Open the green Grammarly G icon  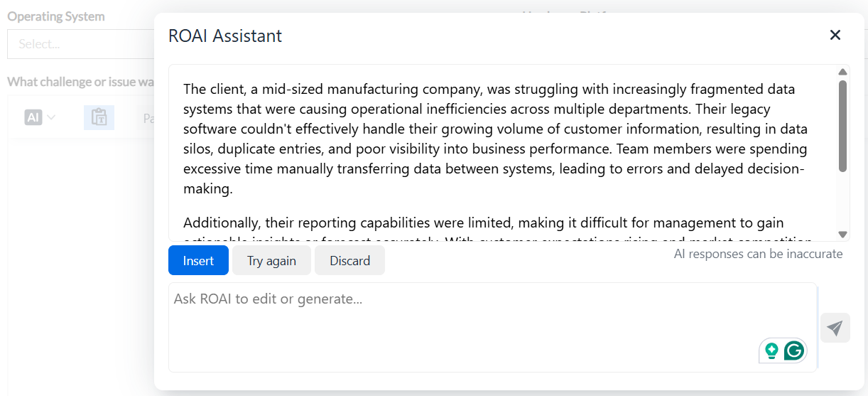tap(794, 350)
